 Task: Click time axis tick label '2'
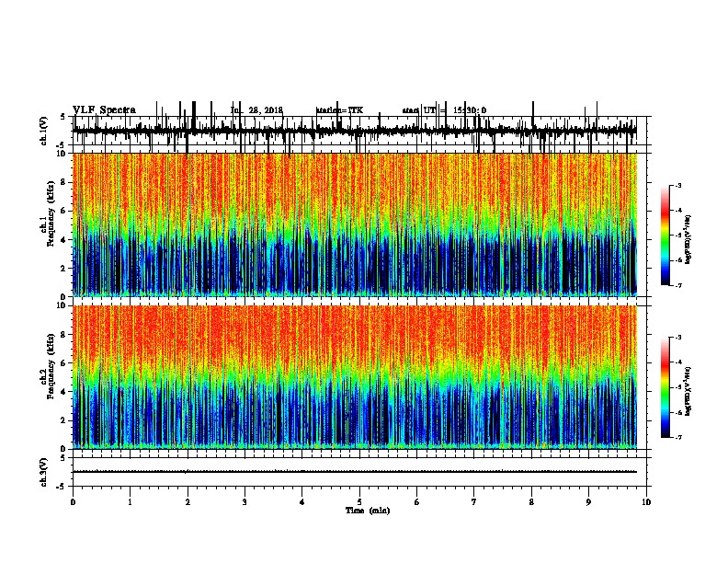(x=188, y=502)
